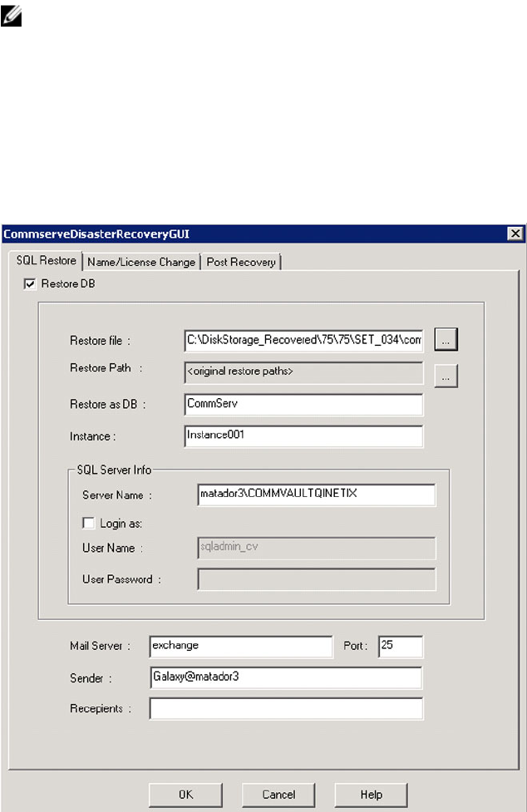Click the Restore as DB label
This screenshot has width=527, height=812.
[108, 404]
